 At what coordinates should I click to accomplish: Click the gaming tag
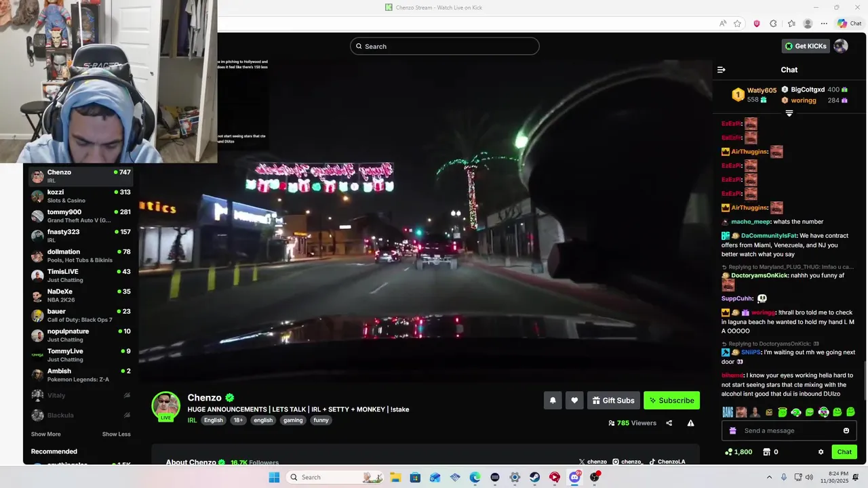click(293, 420)
